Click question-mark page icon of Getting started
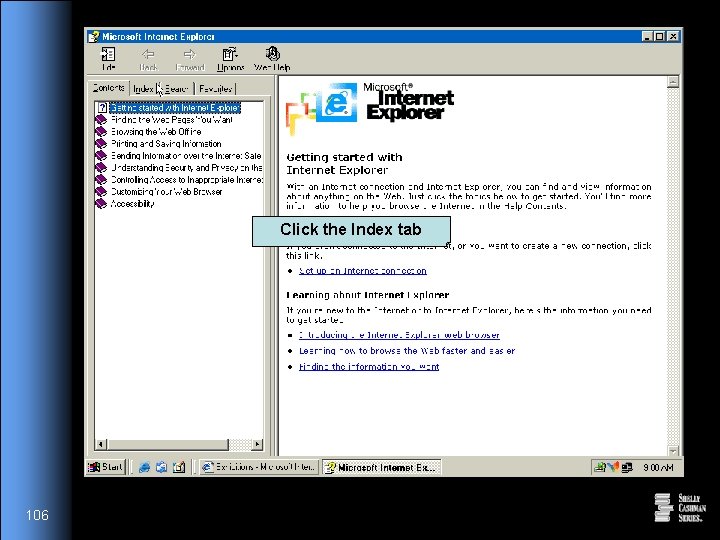The height and width of the screenshot is (540, 720). (102, 107)
